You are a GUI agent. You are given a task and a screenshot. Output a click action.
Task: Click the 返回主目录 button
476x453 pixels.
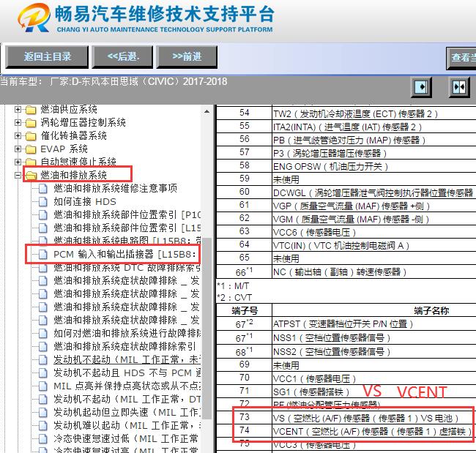click(x=47, y=57)
